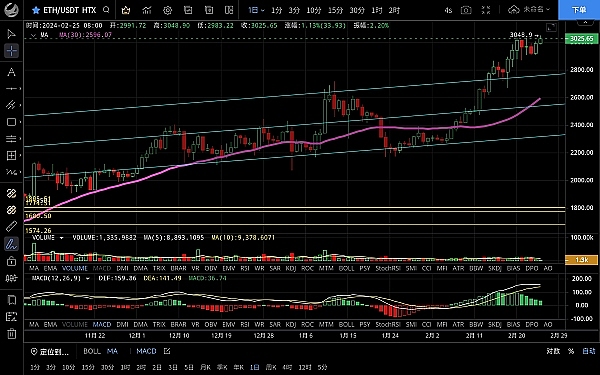The width and height of the screenshot is (600, 375).
Task: Select the rectangle shape tool
Action: (x=11, y=122)
